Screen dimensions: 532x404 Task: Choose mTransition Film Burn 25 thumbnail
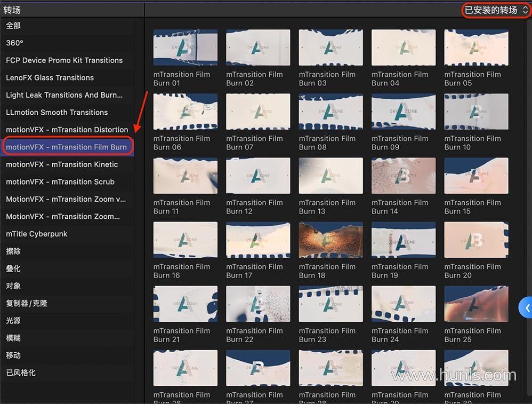(477, 304)
